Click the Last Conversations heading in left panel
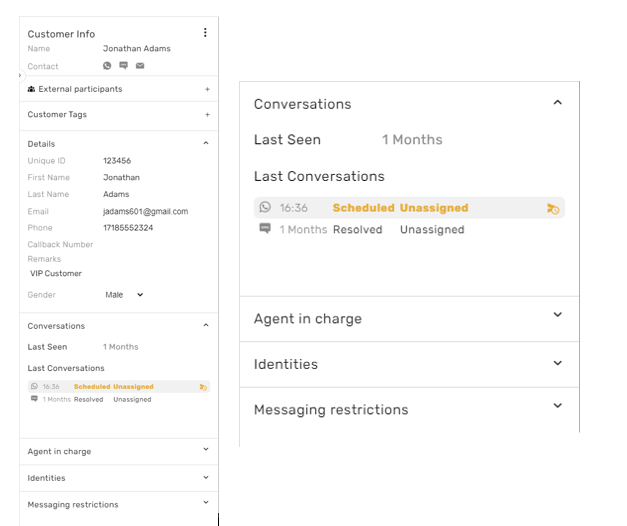The image size is (627, 526). [66, 368]
